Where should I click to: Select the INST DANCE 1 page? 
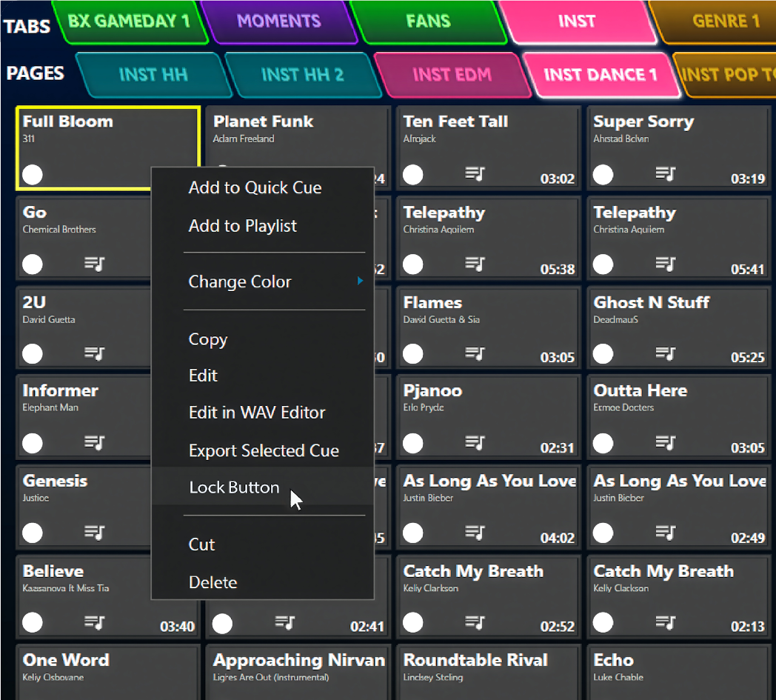(x=601, y=75)
